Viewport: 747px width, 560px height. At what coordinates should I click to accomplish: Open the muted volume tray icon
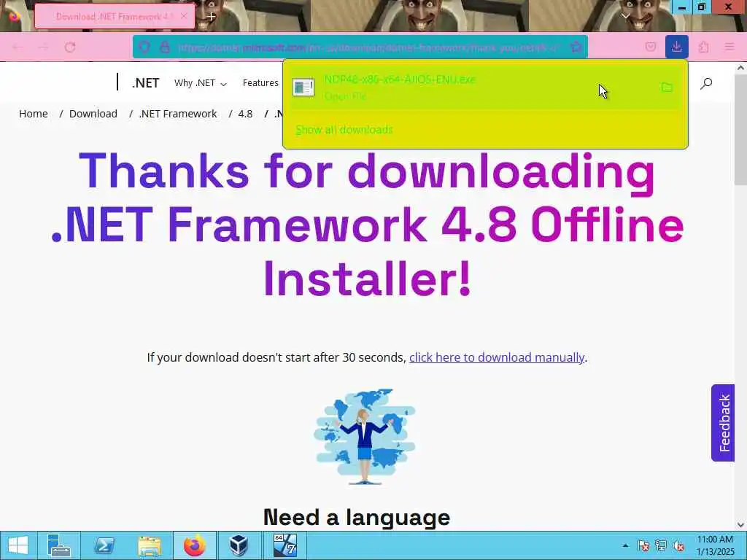[678, 545]
